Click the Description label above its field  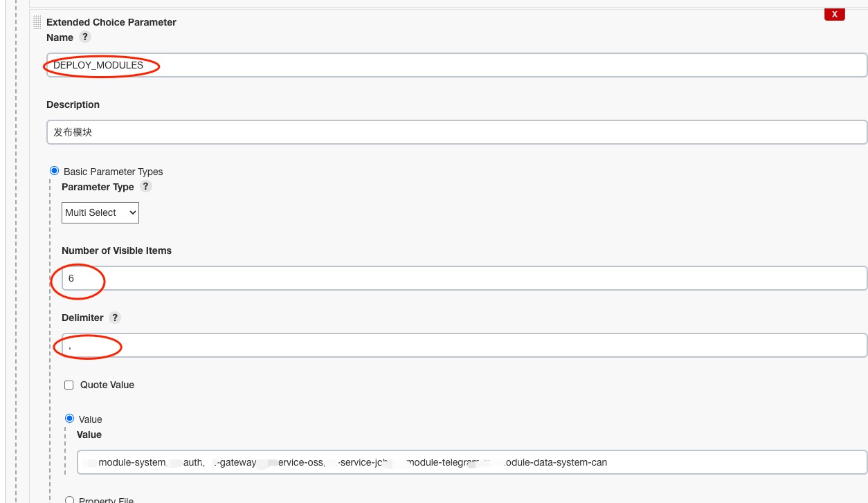click(x=73, y=104)
